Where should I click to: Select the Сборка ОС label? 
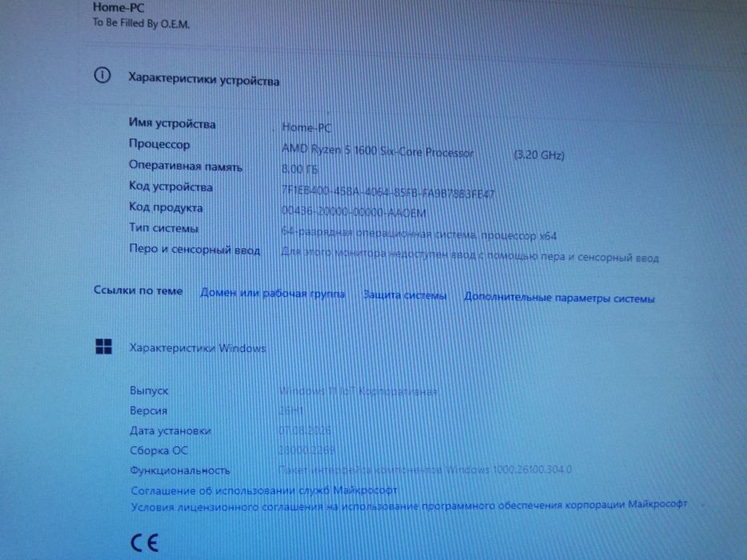159,450
